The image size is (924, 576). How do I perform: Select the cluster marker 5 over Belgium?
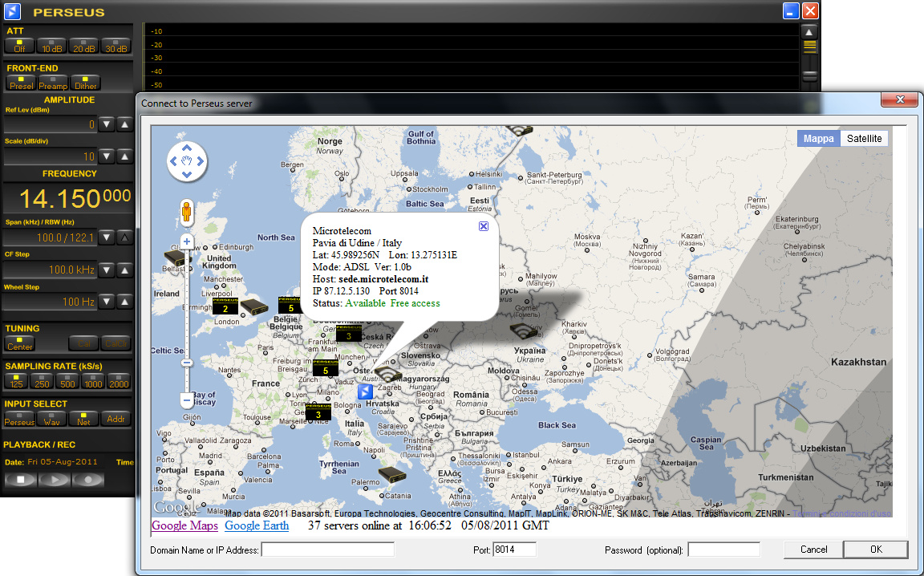290,306
